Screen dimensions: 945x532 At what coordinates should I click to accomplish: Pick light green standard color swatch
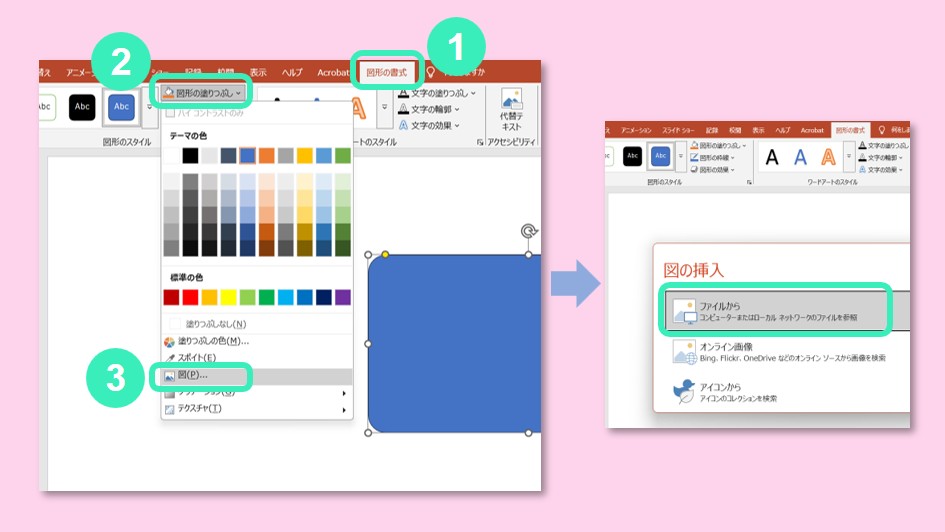248,297
